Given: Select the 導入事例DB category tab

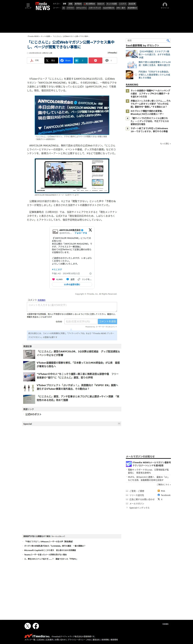Looking at the screenshot, I should click(x=89, y=4).
